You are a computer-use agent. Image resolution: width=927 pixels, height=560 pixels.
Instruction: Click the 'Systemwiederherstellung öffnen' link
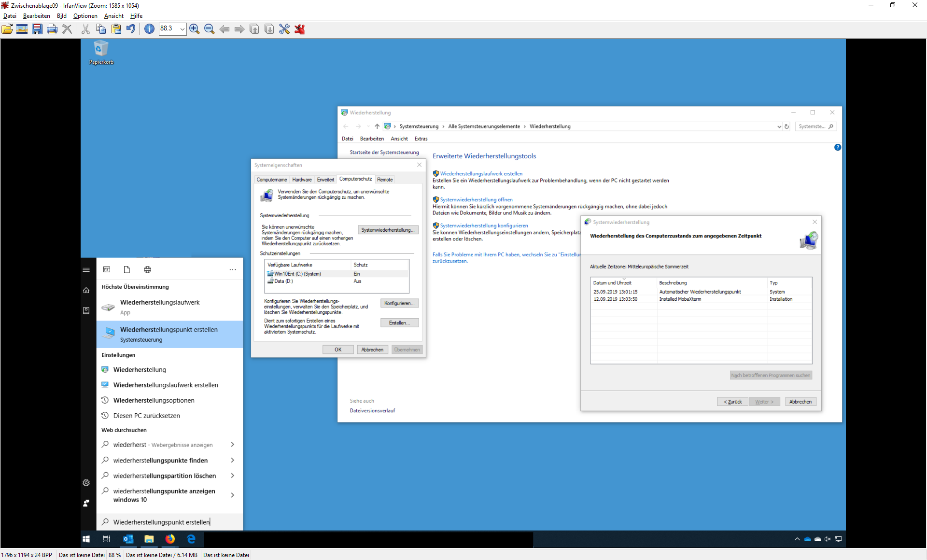click(476, 199)
